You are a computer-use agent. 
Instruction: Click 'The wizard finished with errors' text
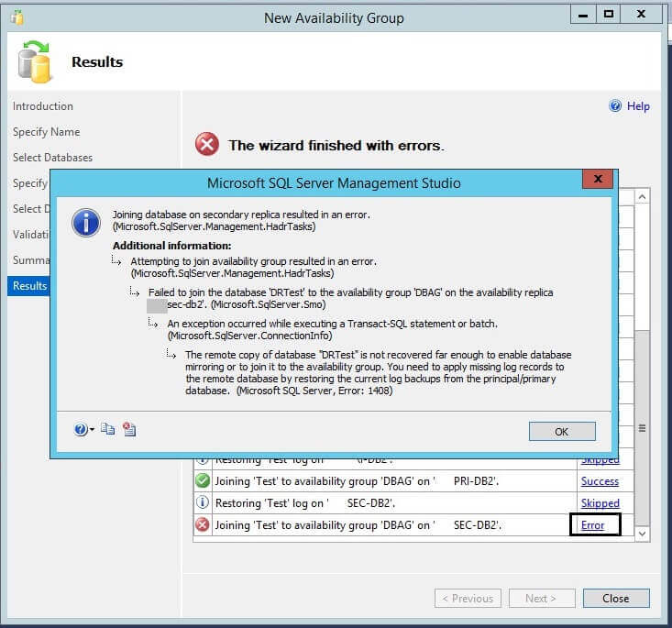[336, 146]
